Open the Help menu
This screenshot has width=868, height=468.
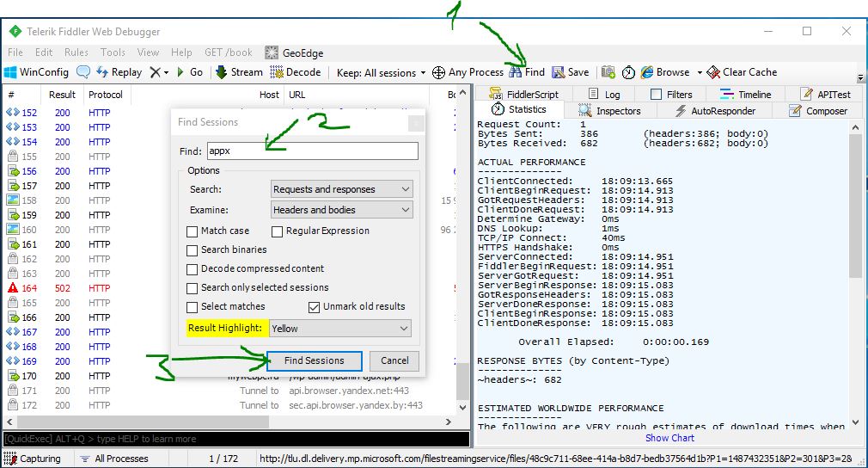[x=181, y=52]
